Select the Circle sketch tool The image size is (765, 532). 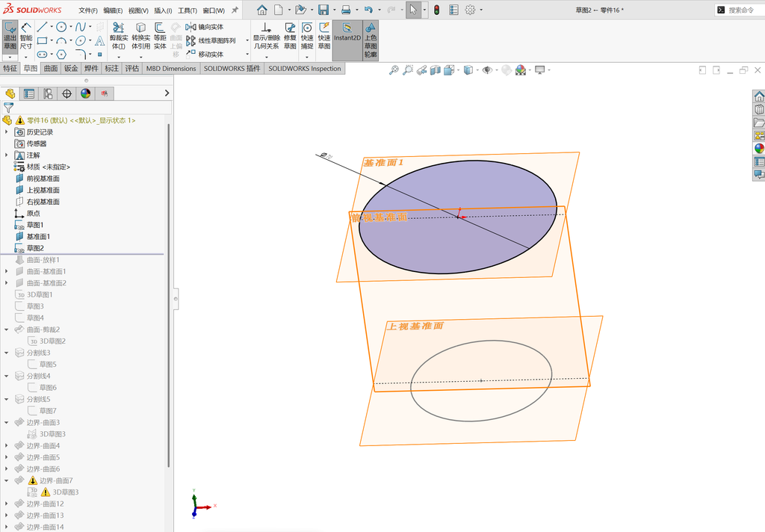(61, 27)
